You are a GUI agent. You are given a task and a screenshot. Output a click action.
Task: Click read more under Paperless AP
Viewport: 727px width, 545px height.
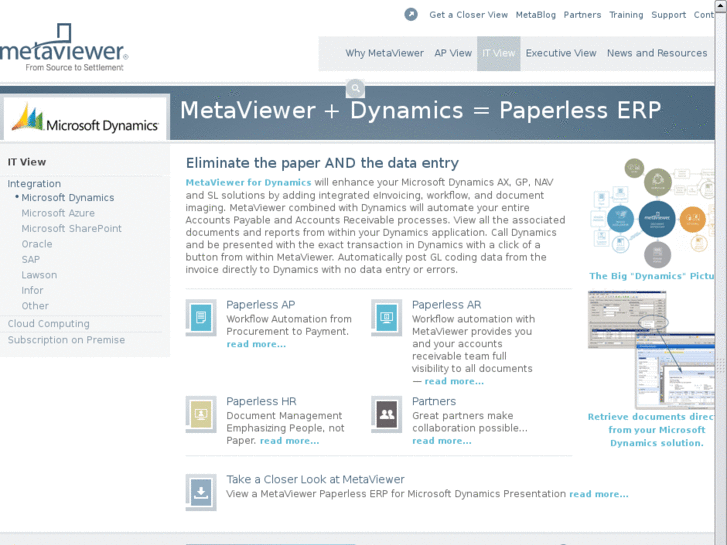256,344
